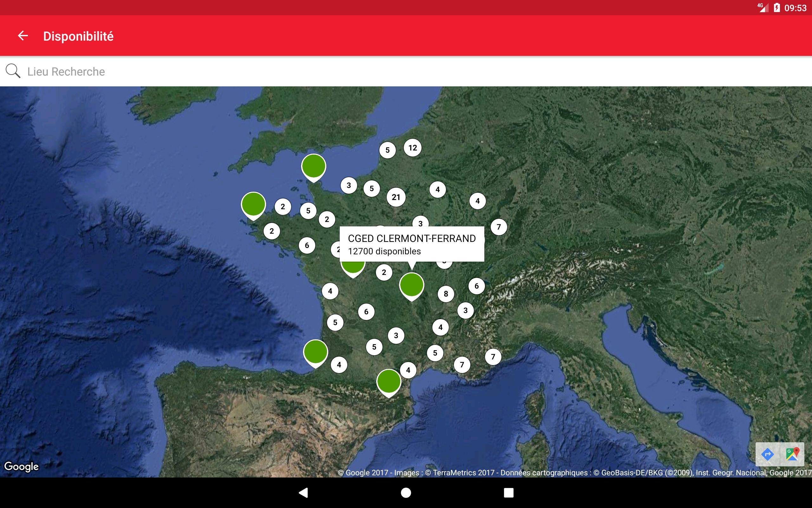Tap the Android home navigation button
The image size is (812, 508).
coord(406,492)
